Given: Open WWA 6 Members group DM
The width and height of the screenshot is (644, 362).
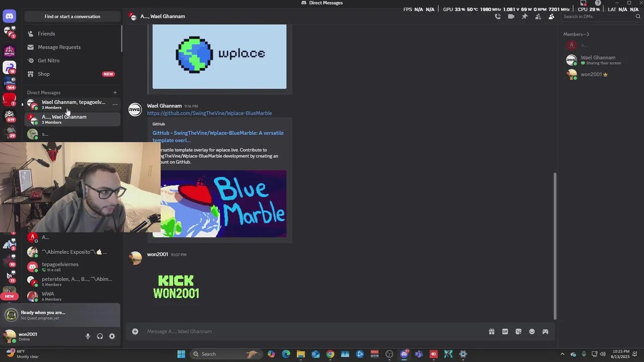Looking at the screenshot, I should tap(72, 296).
